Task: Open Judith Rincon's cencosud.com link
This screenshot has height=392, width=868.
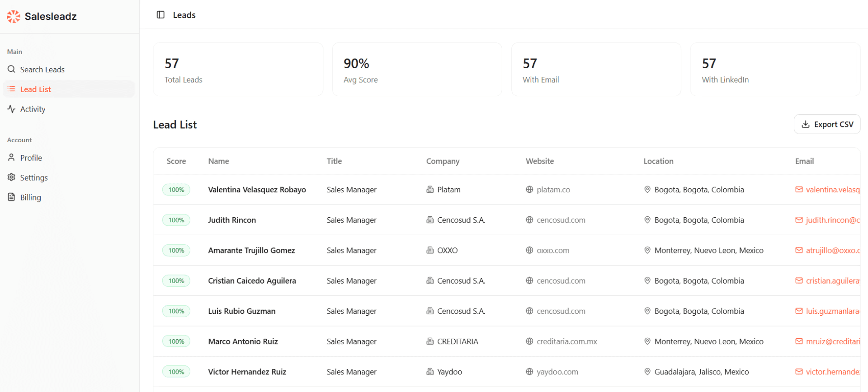Action: 561,220
